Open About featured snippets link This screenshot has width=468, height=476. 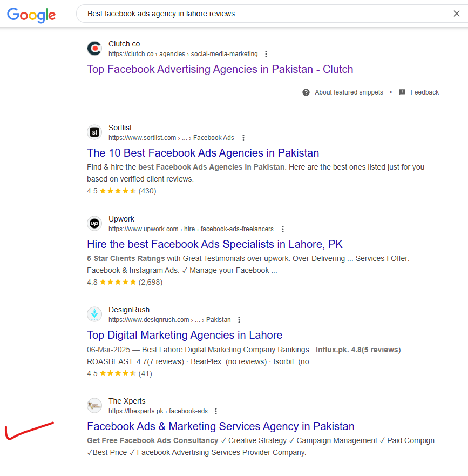pos(349,92)
